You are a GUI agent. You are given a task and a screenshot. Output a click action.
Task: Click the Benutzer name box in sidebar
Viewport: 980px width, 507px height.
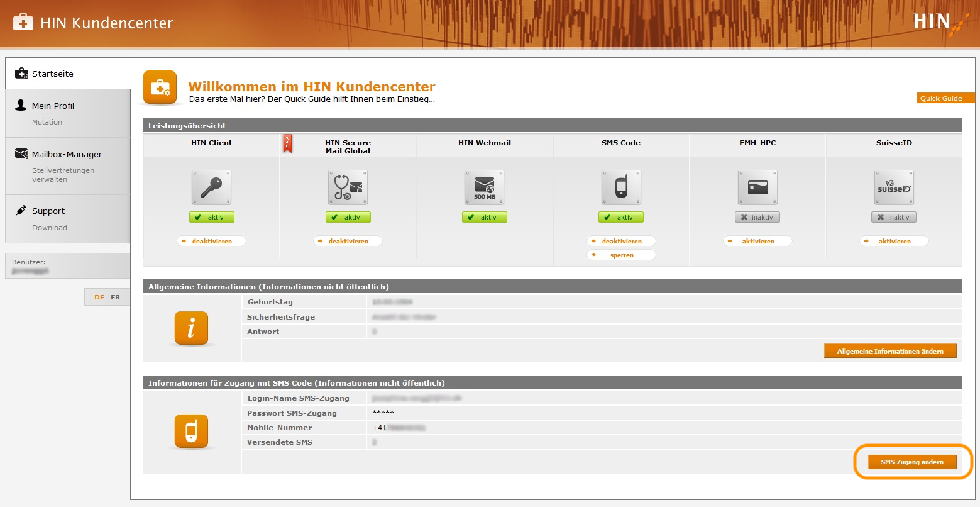(x=68, y=266)
